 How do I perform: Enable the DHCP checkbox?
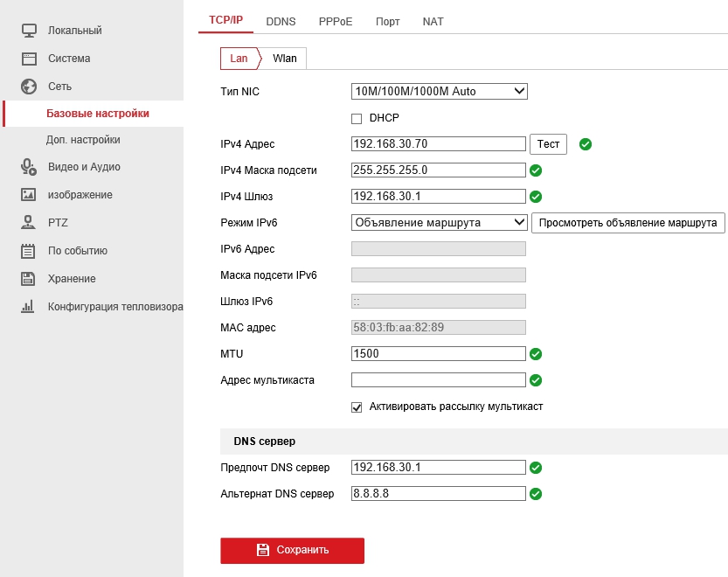coord(357,118)
